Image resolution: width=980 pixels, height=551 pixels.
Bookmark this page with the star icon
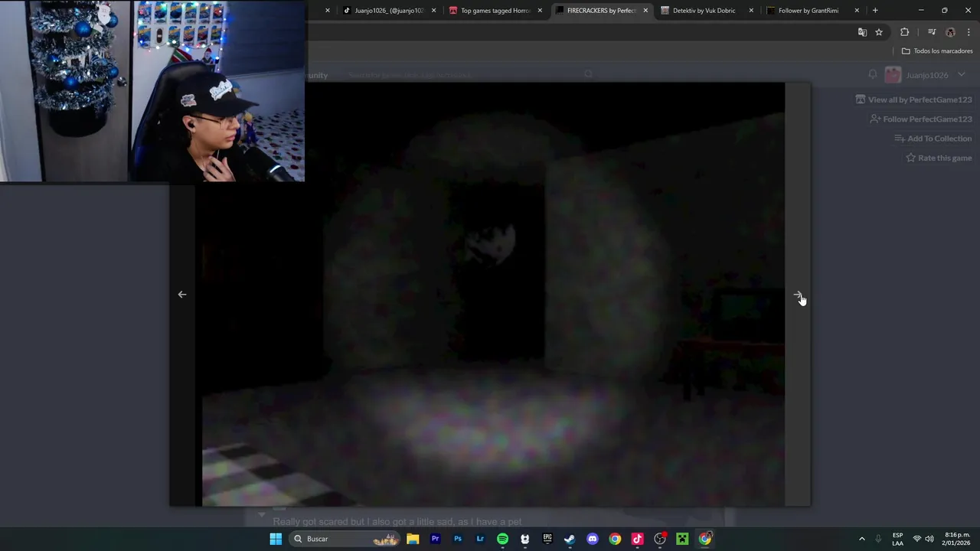[879, 32]
